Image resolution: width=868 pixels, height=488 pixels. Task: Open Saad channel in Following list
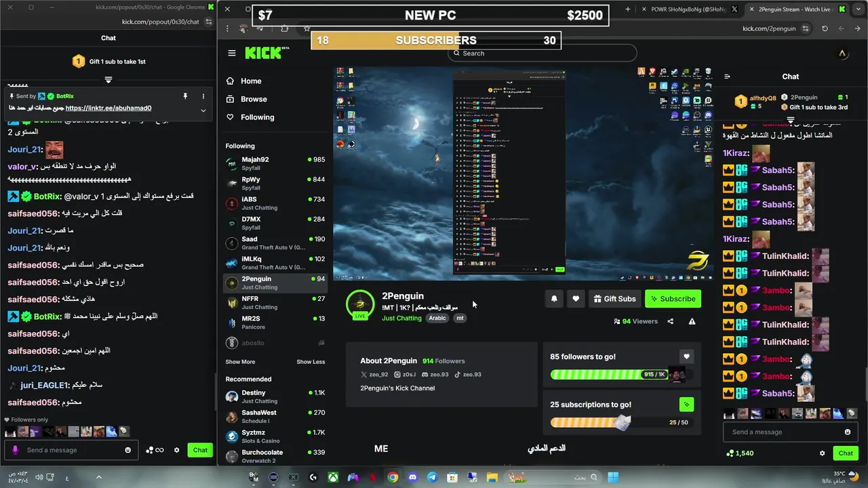tap(275, 243)
